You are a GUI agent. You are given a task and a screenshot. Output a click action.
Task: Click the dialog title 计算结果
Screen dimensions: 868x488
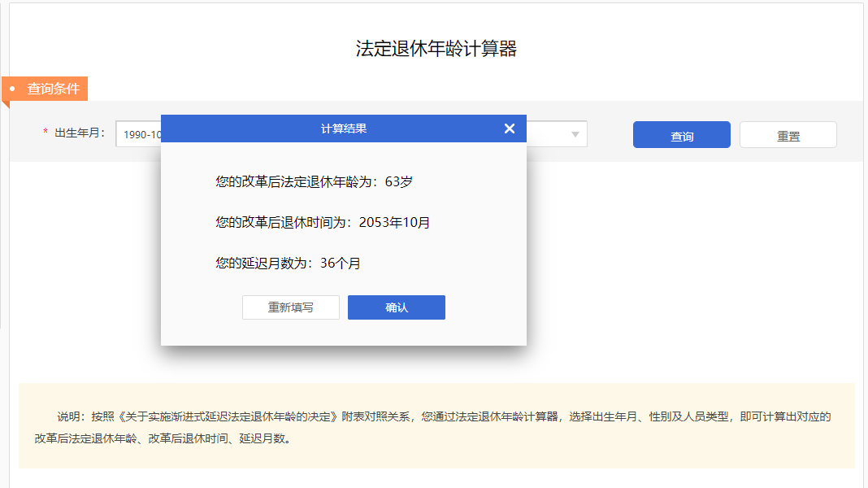[343, 128]
